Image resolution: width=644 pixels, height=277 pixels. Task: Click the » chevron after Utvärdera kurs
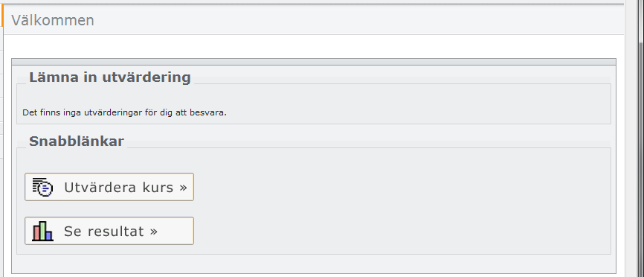tap(183, 188)
